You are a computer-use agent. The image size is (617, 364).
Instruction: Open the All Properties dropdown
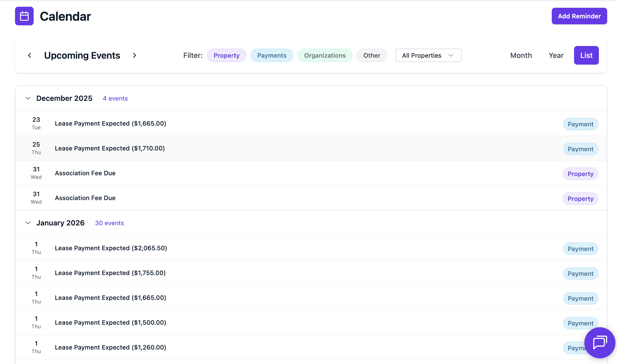[x=428, y=55]
